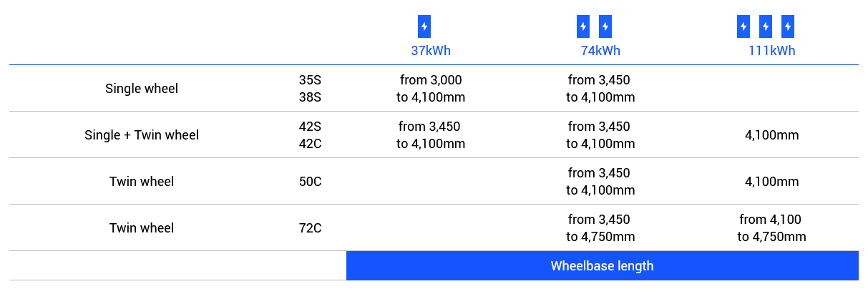Click the 111kWh wheelbase cell for 72C
Viewport: 868px width, 289px height.
772,228
